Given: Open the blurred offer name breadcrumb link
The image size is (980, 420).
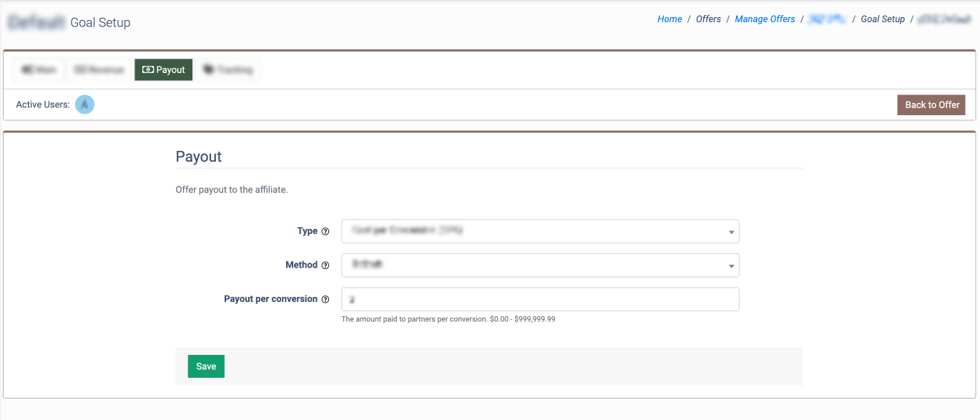Looking at the screenshot, I should pos(828,19).
